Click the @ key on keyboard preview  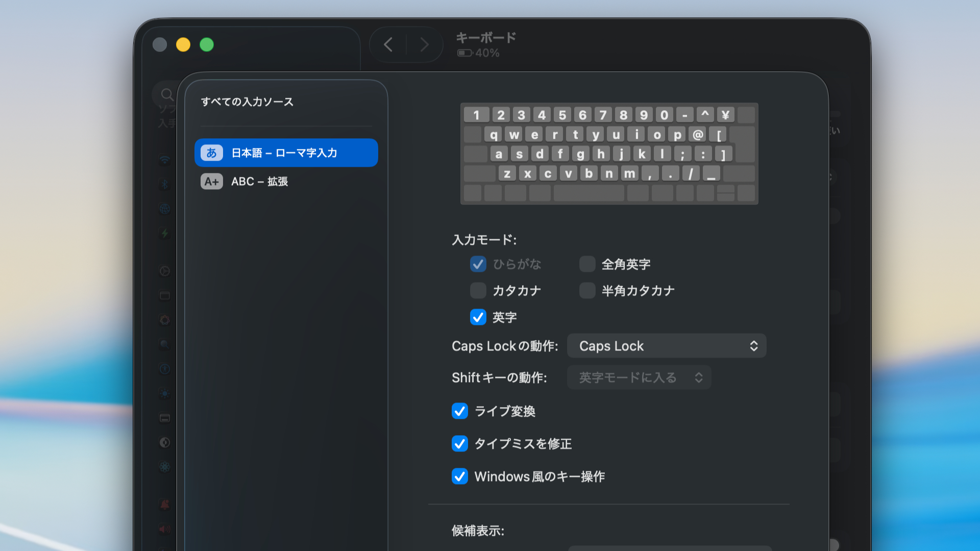coord(698,135)
